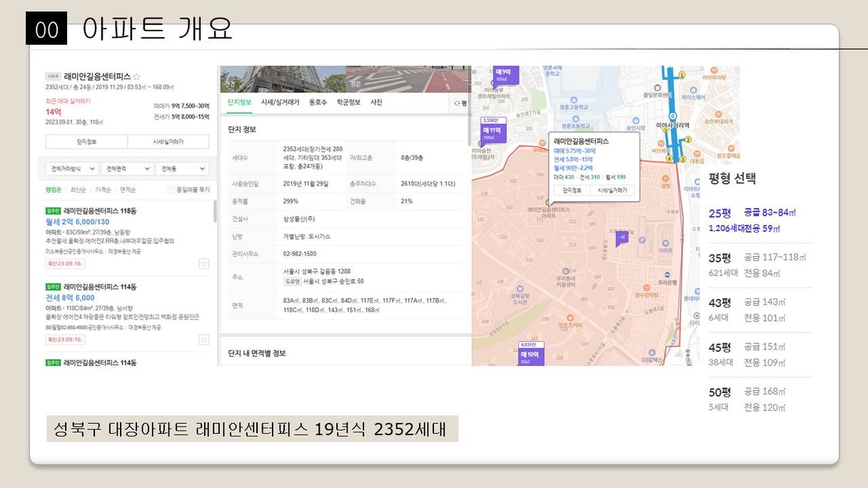Sort listings by 랭킹순
Screen dimensions: 868x488
pos(54,190)
